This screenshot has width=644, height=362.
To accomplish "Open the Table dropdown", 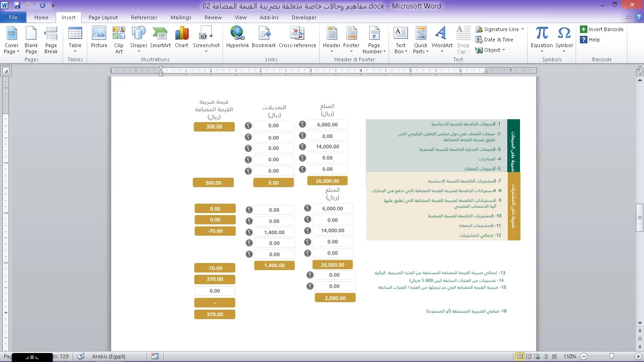I will point(75,40).
